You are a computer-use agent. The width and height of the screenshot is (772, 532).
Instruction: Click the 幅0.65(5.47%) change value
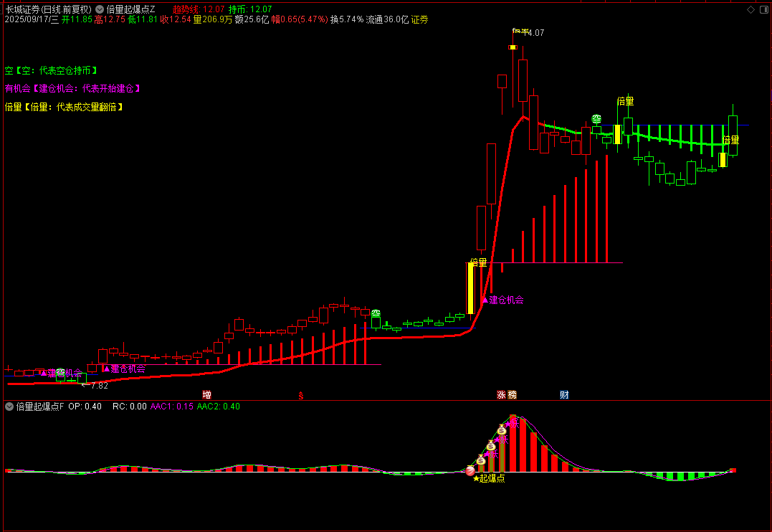[300, 19]
